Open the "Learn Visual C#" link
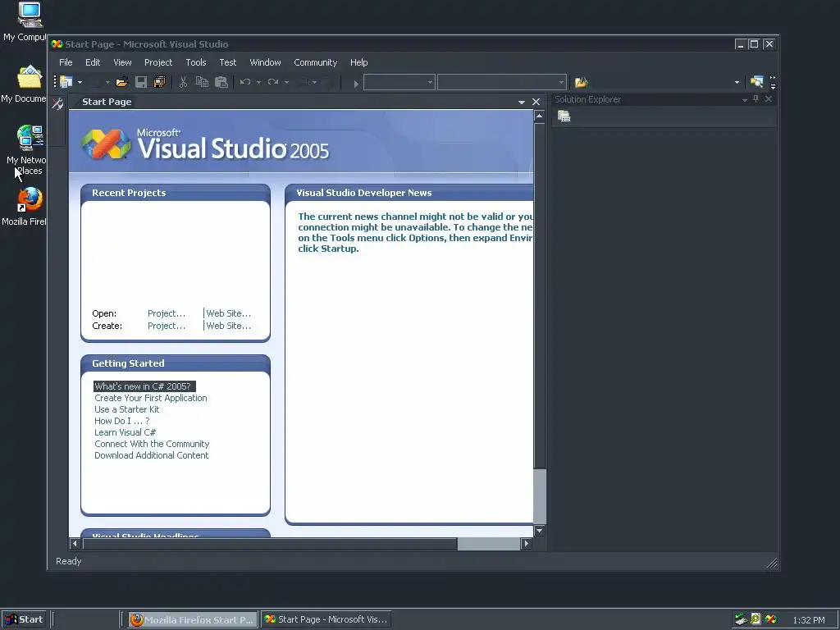The height and width of the screenshot is (630, 840). (x=126, y=432)
